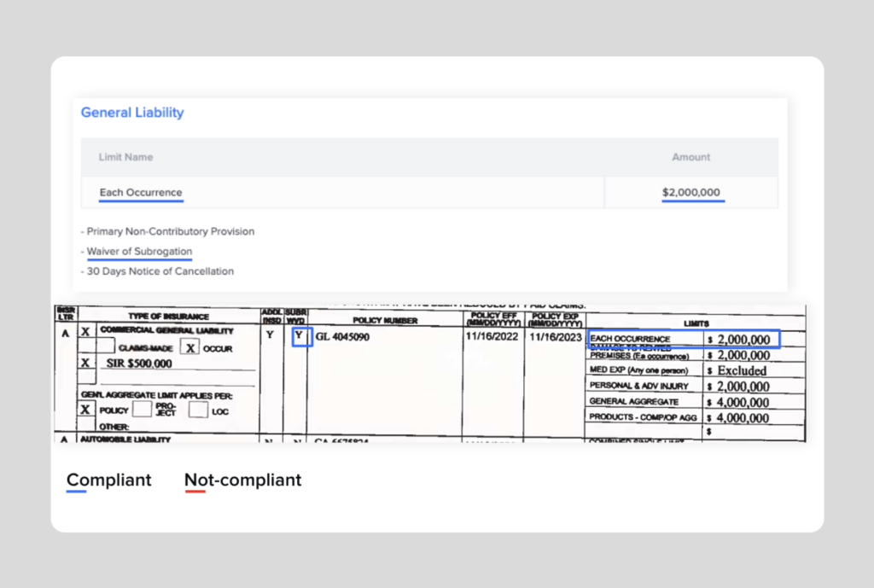The image size is (874, 588).
Task: Select the Limit Name column header
Action: (126, 157)
